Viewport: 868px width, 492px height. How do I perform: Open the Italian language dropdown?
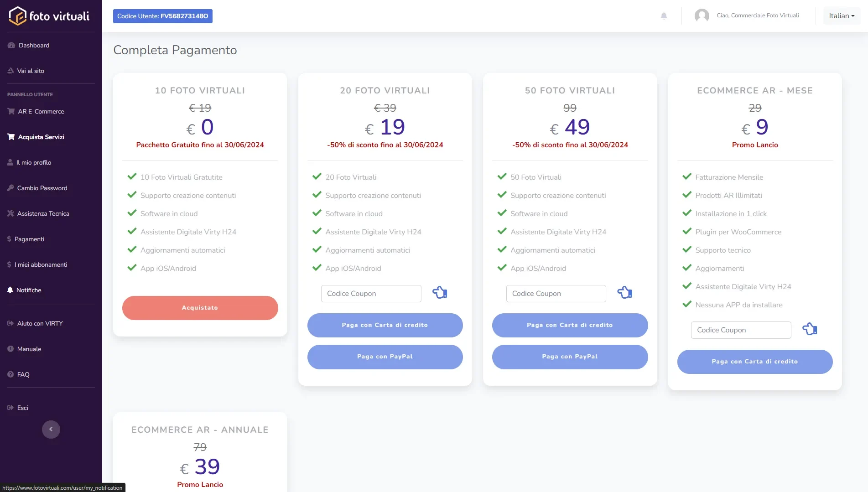pyautogui.click(x=842, y=16)
